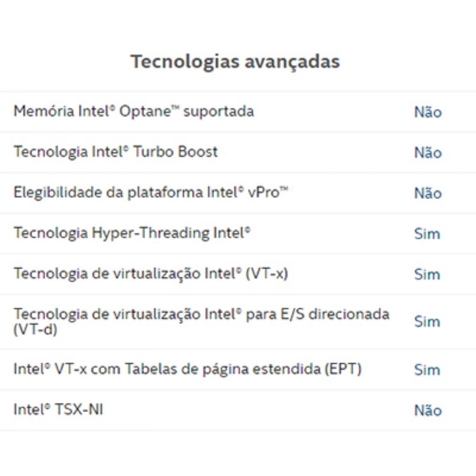Select the Sim value for EPT

[x=427, y=370]
